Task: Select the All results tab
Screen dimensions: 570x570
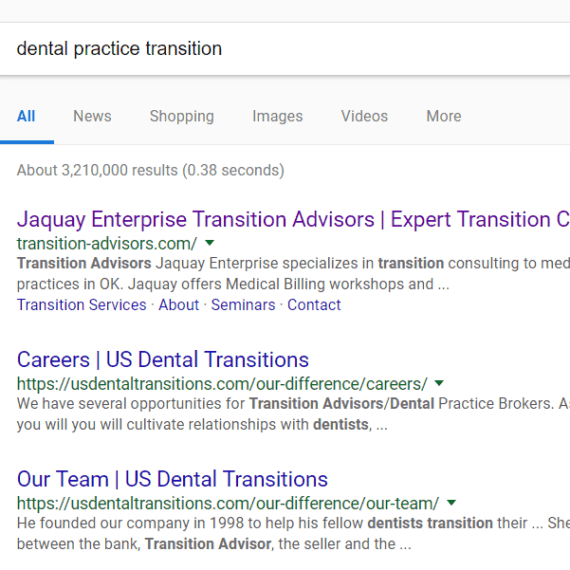Action: (x=26, y=116)
